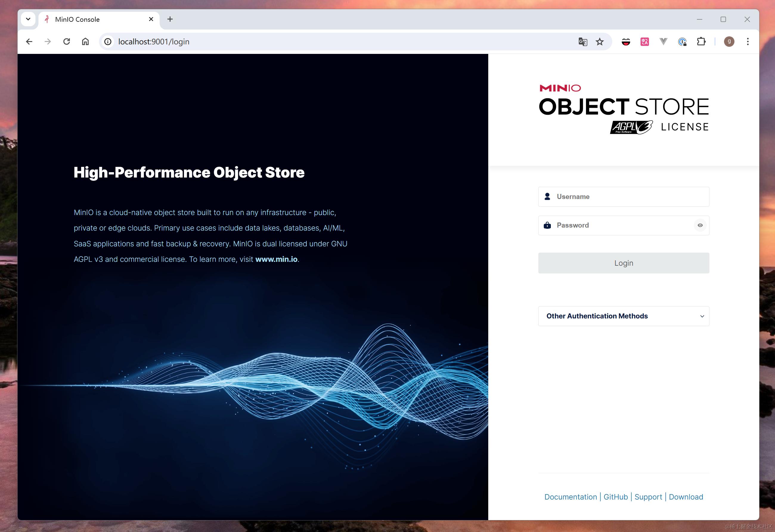Click the gray V extension icon

(663, 42)
